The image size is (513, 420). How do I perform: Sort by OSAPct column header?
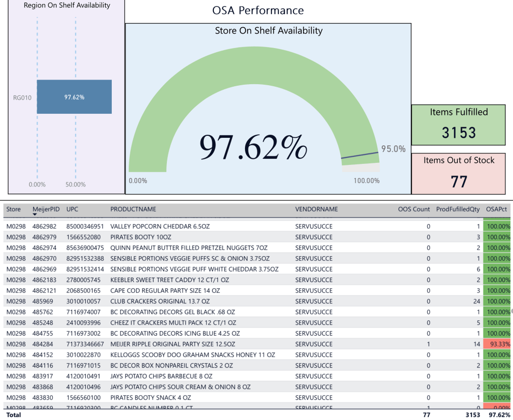[497, 209]
